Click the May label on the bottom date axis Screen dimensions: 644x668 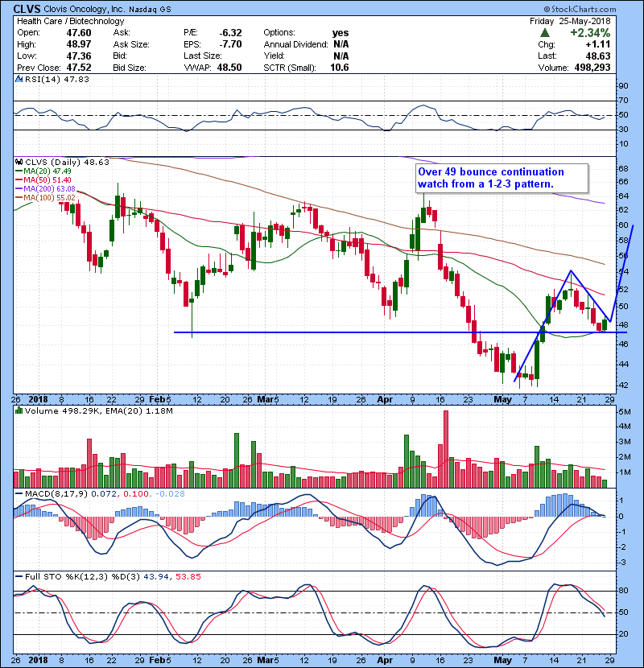tap(502, 660)
